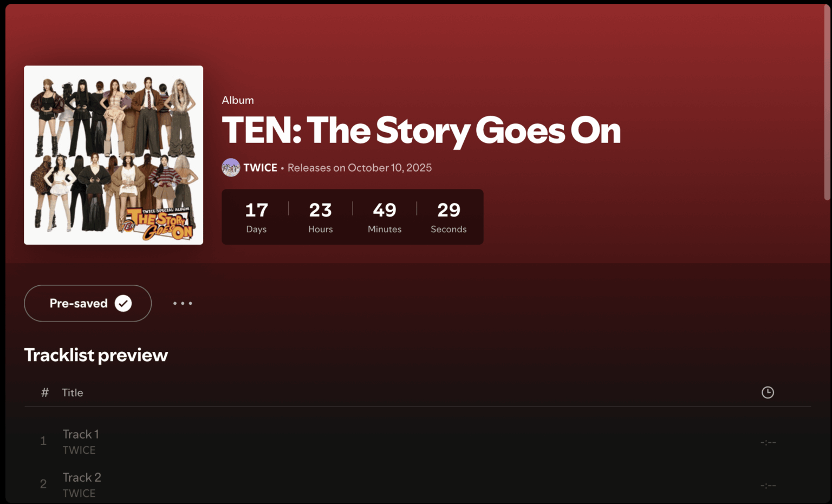The image size is (832, 504).
Task: Click the Title column header
Action: pos(72,392)
